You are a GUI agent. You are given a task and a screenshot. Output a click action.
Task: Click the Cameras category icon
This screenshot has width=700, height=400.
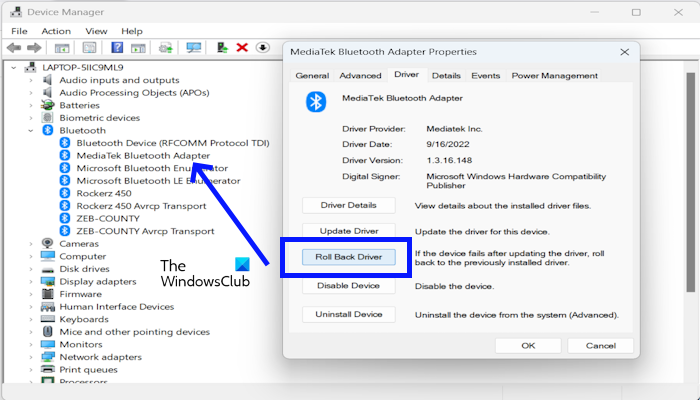[x=47, y=243]
